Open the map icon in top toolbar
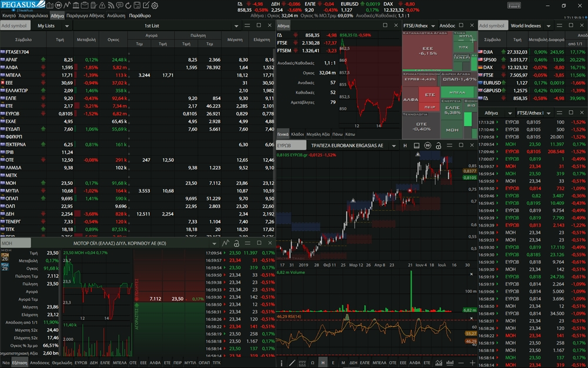The width and height of the screenshot is (588, 368). click(50, 5)
